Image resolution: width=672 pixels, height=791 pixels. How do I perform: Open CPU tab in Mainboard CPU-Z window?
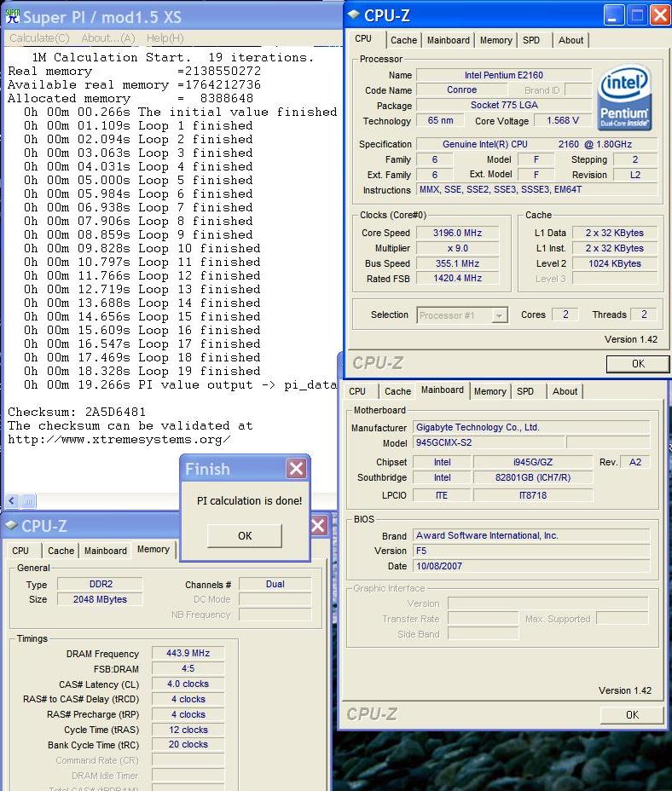357,391
